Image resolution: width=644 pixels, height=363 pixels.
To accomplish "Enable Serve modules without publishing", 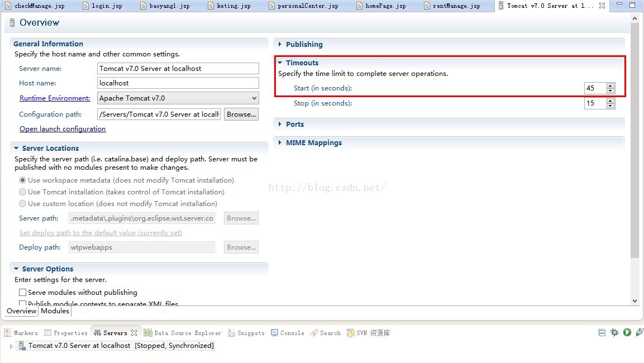I will point(22,293).
